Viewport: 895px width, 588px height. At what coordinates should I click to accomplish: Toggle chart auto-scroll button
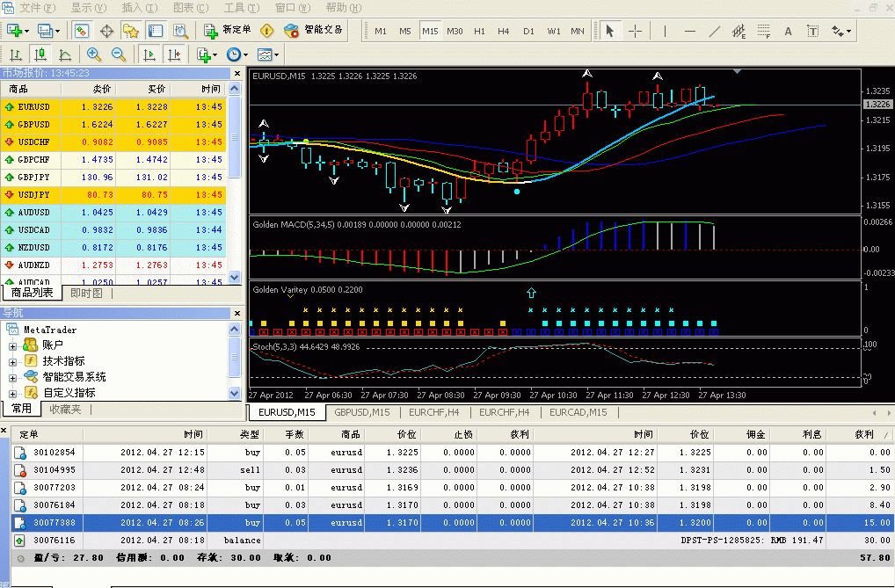point(150,54)
